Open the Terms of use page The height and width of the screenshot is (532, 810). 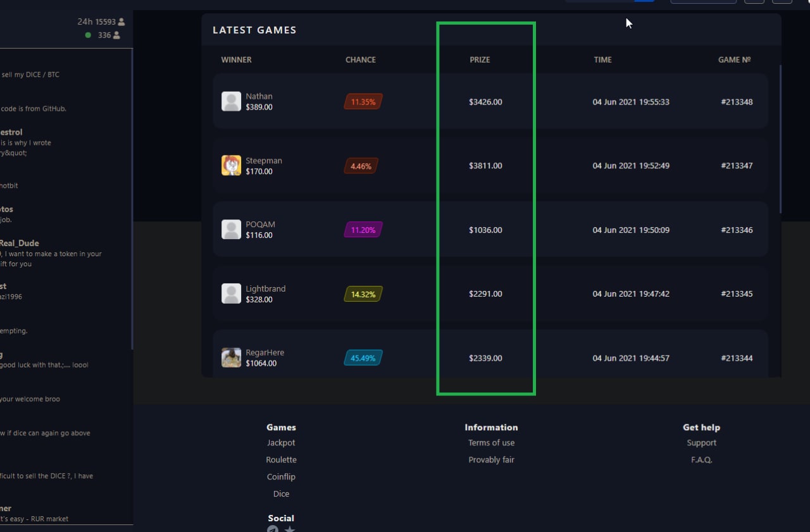point(491,443)
